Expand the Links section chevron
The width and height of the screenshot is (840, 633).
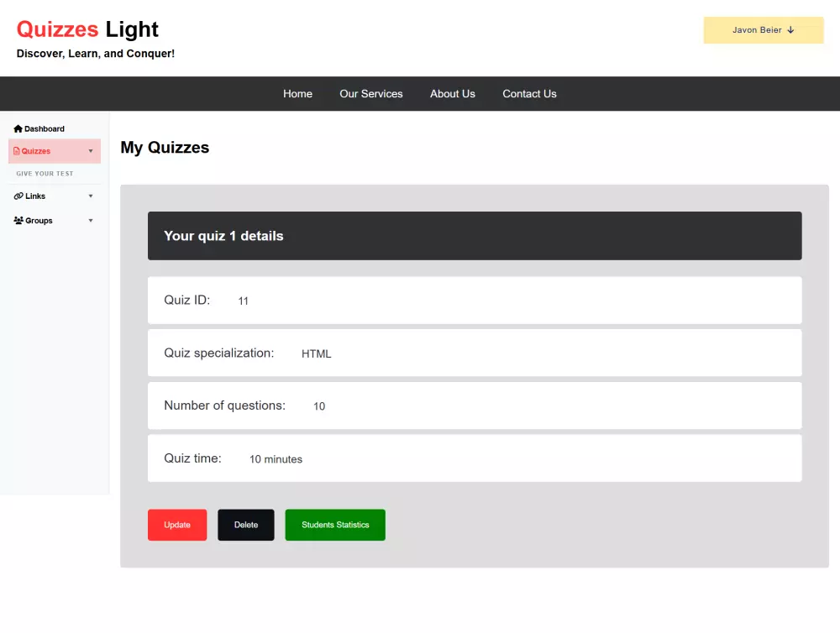[91, 196]
